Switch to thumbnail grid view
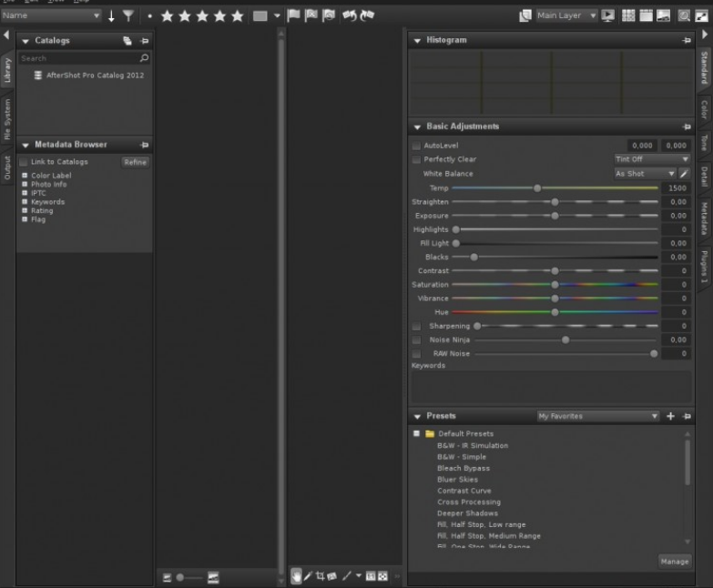The image size is (713, 588). click(x=628, y=15)
